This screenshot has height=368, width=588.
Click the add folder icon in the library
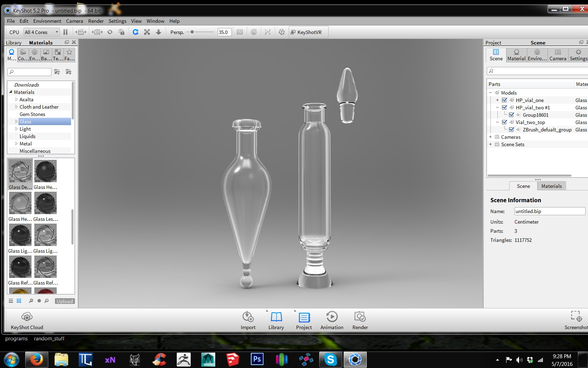click(57, 72)
